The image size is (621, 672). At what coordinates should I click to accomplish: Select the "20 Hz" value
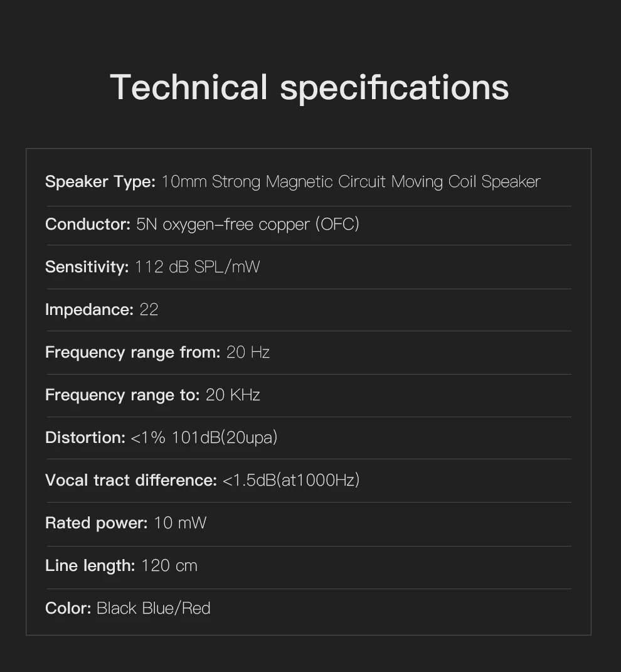pyautogui.click(x=248, y=353)
